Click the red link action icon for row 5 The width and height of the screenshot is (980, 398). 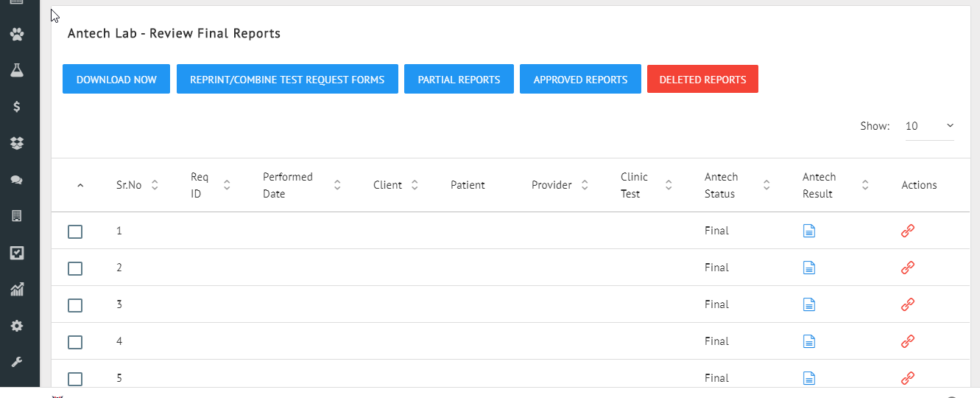point(908,378)
